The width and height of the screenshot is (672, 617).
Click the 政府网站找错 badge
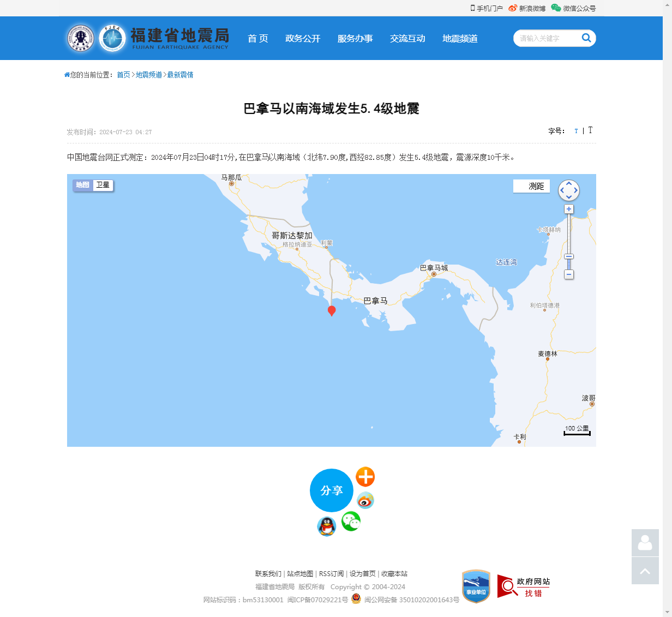tap(524, 587)
